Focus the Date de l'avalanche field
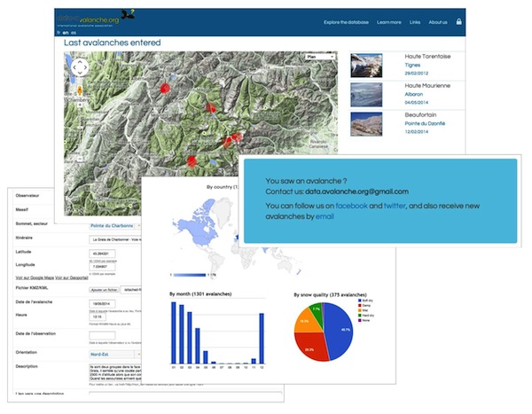The width and height of the screenshot is (532, 414). [x=102, y=304]
